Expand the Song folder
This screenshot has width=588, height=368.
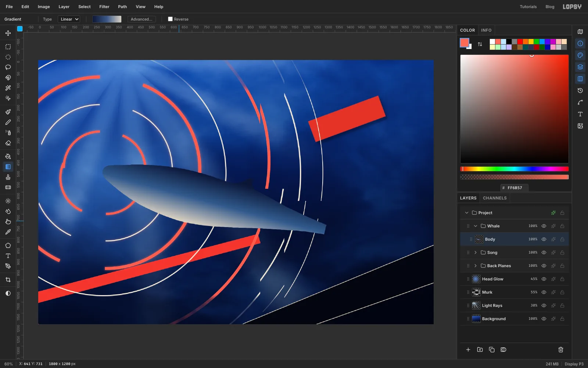[476, 252]
